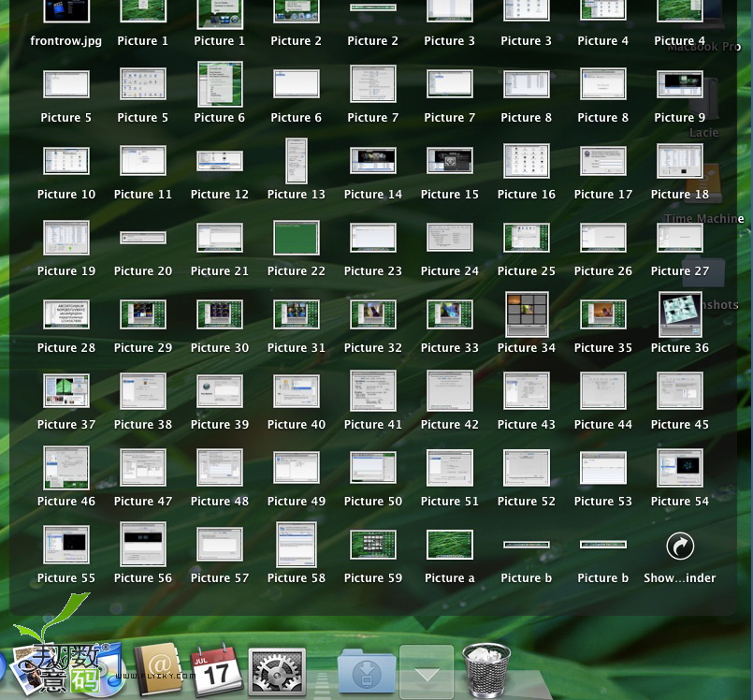Select the Picture 48 file

[220, 468]
